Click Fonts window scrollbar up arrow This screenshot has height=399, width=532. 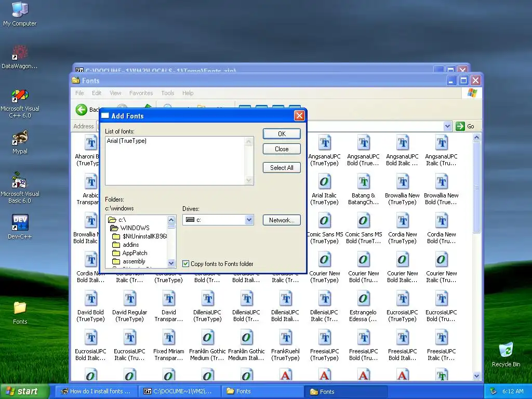(x=476, y=137)
